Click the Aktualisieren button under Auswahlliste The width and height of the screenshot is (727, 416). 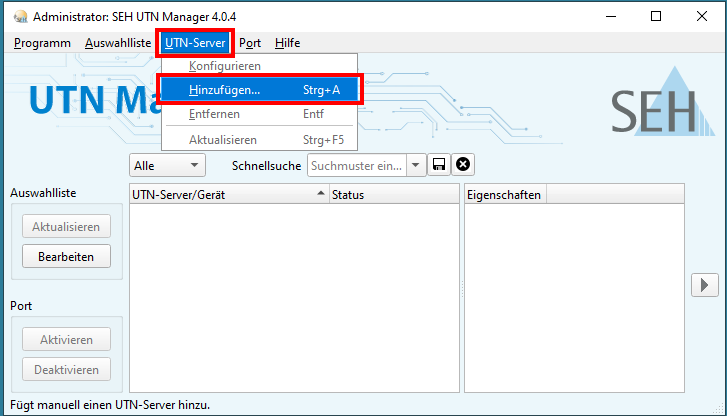click(66, 227)
